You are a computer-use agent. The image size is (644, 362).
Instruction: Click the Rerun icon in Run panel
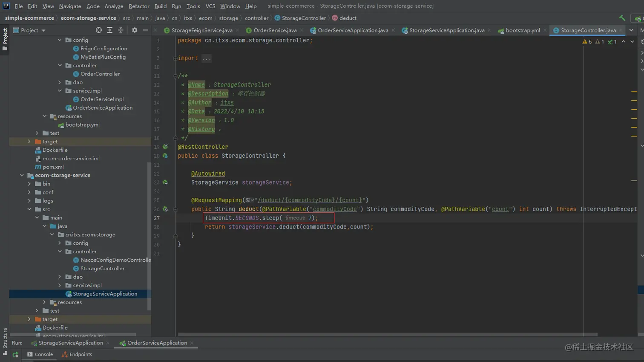(x=15, y=355)
